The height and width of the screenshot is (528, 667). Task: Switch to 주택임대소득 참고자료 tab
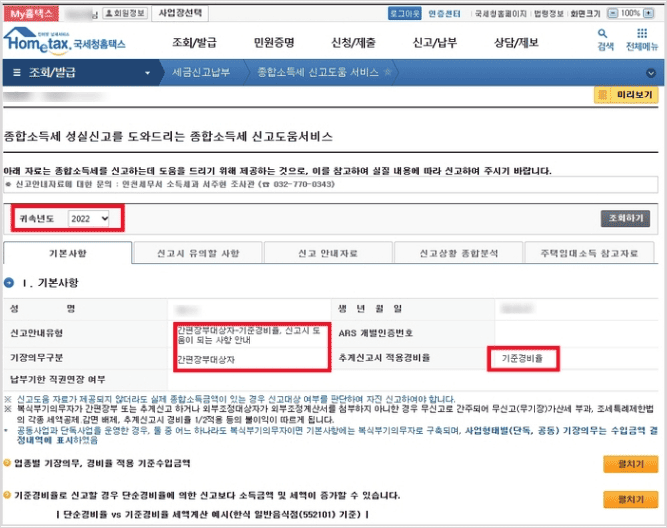pos(589,253)
